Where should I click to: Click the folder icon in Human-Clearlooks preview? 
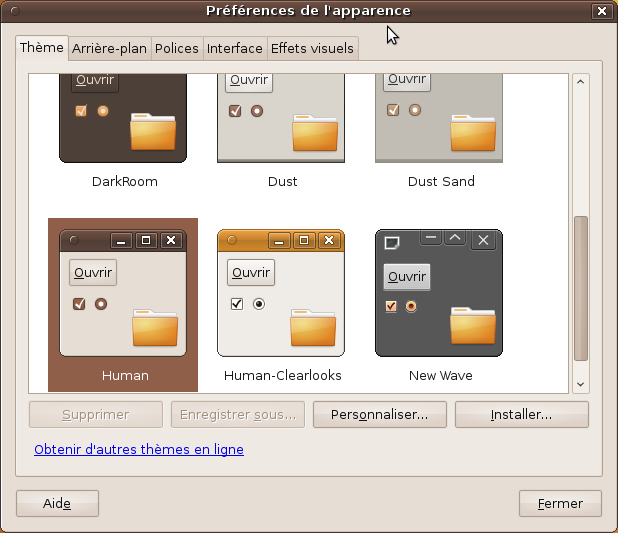[312, 327]
